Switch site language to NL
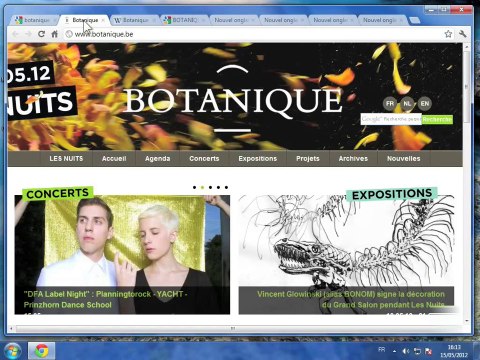This screenshot has width=480, height=360. (x=407, y=103)
